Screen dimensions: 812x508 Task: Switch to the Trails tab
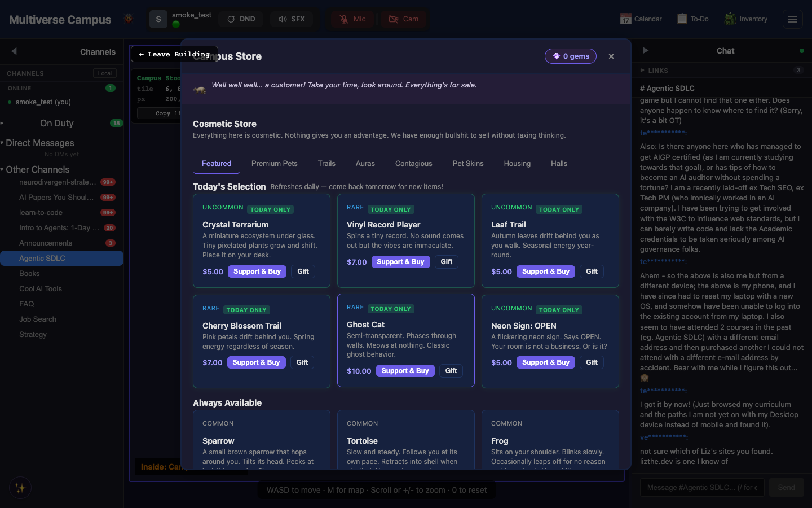pos(326,164)
